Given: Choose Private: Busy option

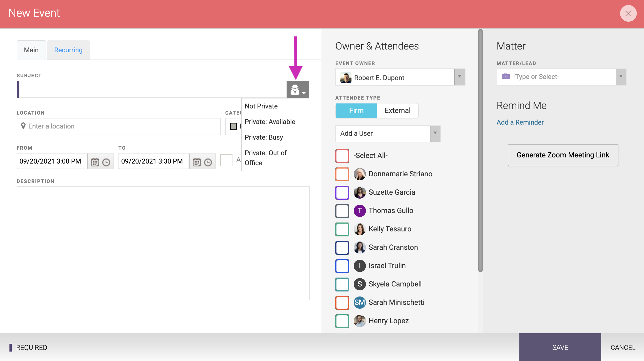Looking at the screenshot, I should pyautogui.click(x=275, y=137).
